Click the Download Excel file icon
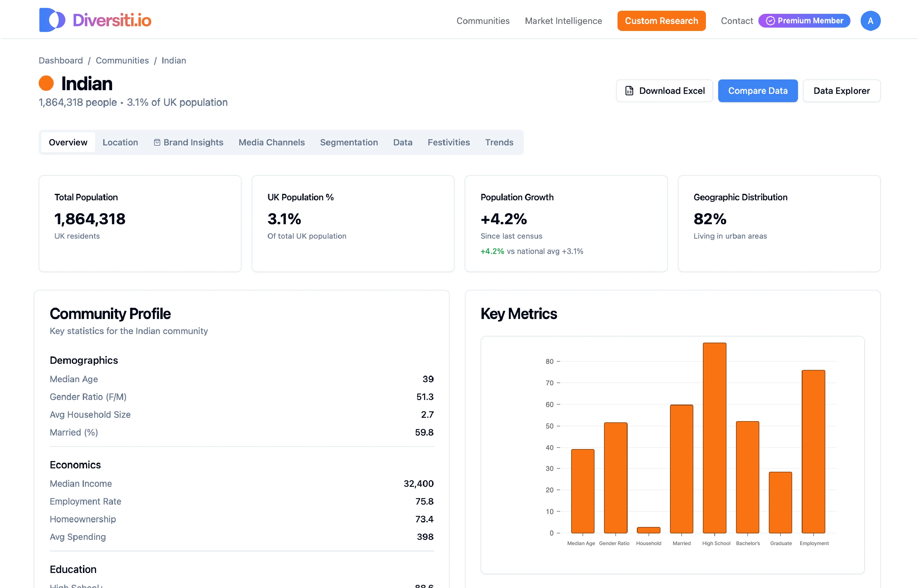 629,91
